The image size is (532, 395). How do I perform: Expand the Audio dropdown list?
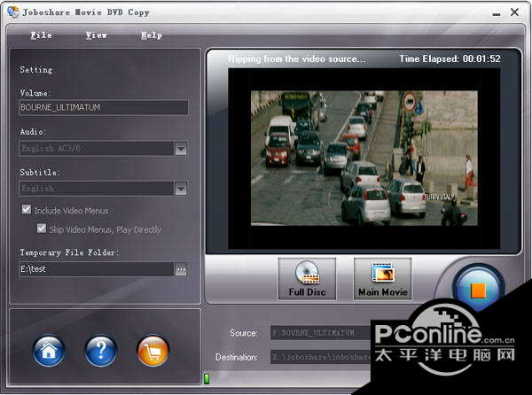[181, 149]
